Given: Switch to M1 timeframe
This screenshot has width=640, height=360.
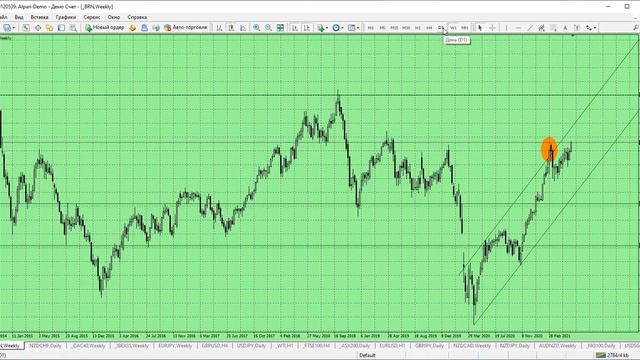Looking at the screenshot, I should point(371,28).
